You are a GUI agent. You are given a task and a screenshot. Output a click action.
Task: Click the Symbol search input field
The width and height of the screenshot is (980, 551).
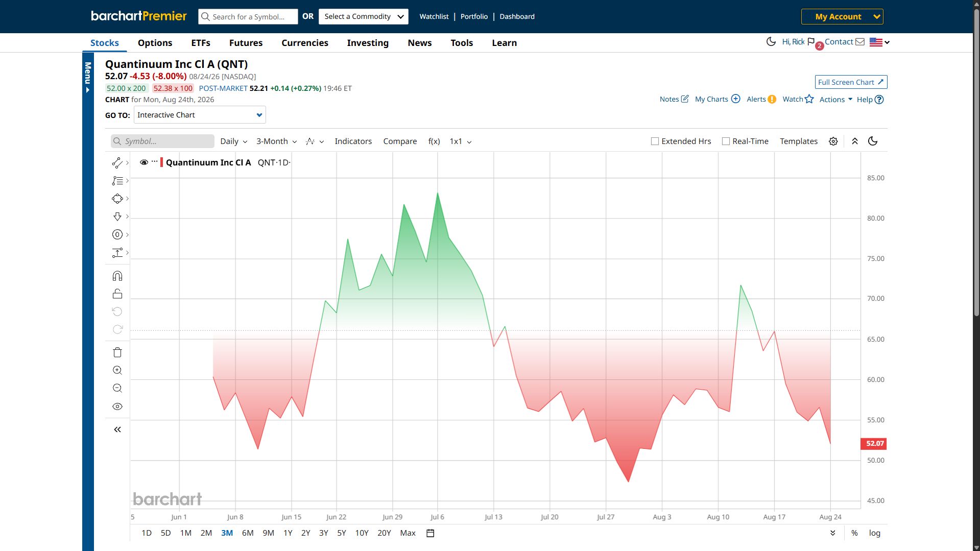click(x=162, y=141)
